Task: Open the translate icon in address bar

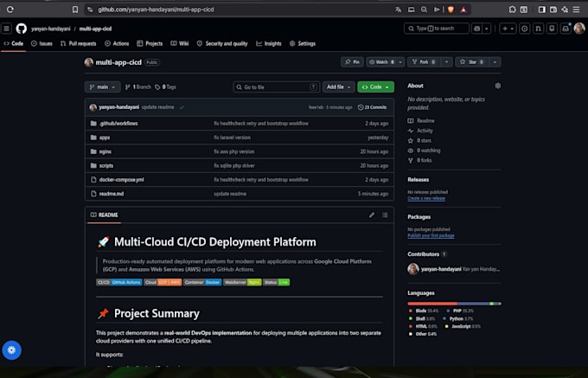Action: [x=399, y=10]
